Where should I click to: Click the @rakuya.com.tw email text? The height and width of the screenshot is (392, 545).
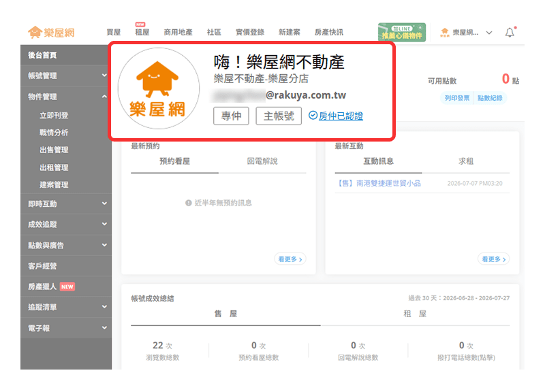pyautogui.click(x=306, y=95)
